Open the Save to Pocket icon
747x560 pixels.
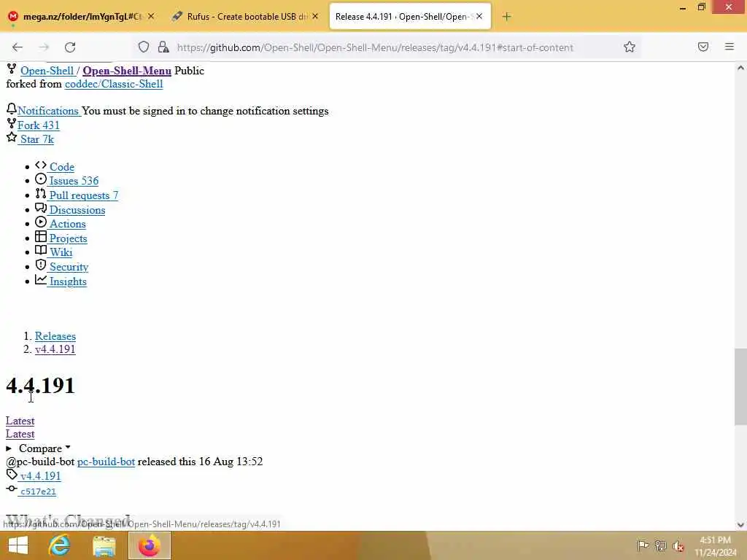(703, 47)
